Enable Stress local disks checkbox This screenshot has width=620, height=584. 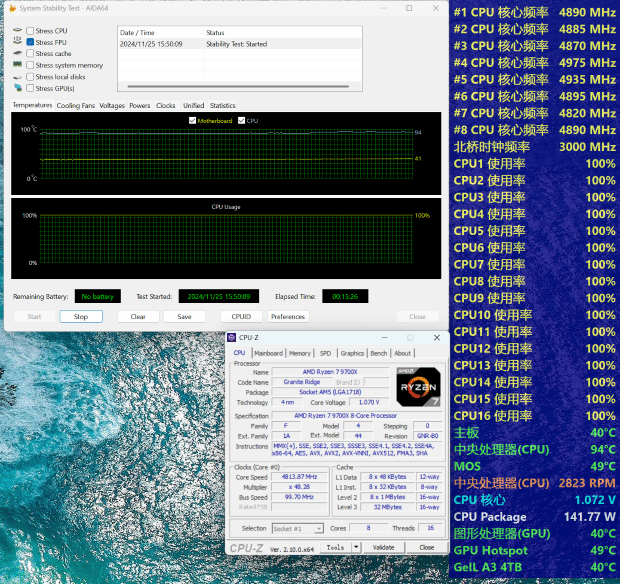pyautogui.click(x=30, y=77)
